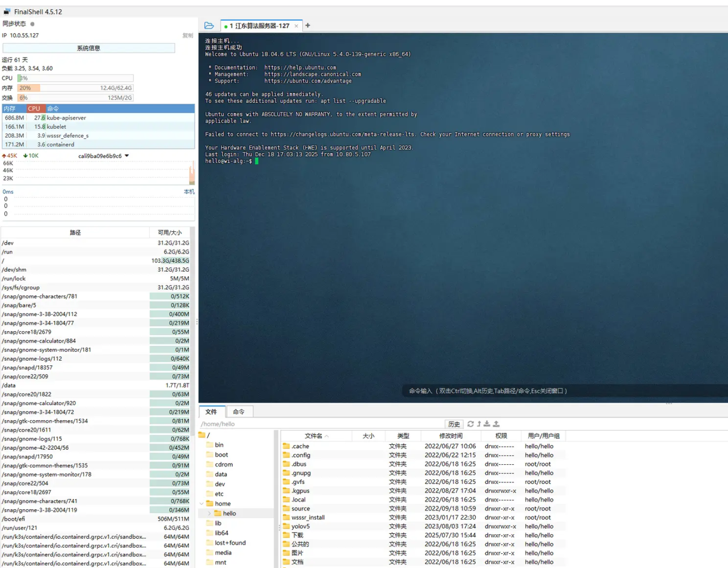Viewport: 728px width, 568px height.
Task: Click the IP address 10.0.55.127
Action: (x=24, y=36)
